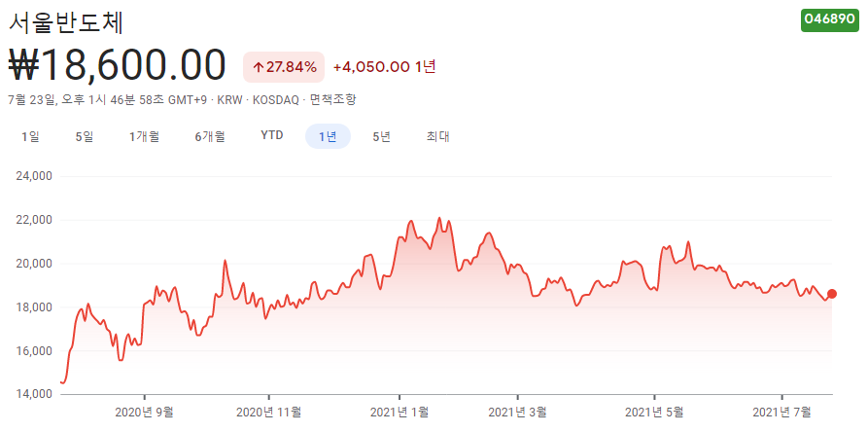Click the 14,000 y-axis label
Viewport: 868px width, 432px height.
(x=36, y=394)
